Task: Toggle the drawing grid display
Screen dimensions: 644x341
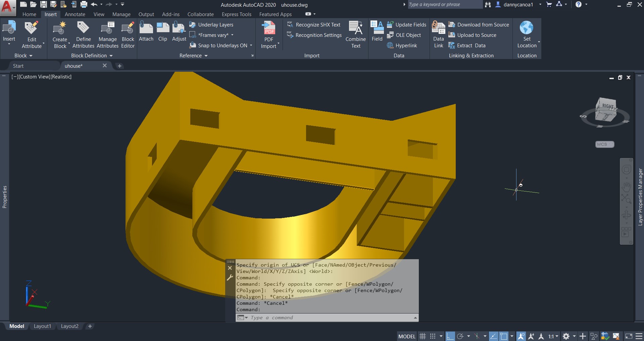Action: (423, 336)
